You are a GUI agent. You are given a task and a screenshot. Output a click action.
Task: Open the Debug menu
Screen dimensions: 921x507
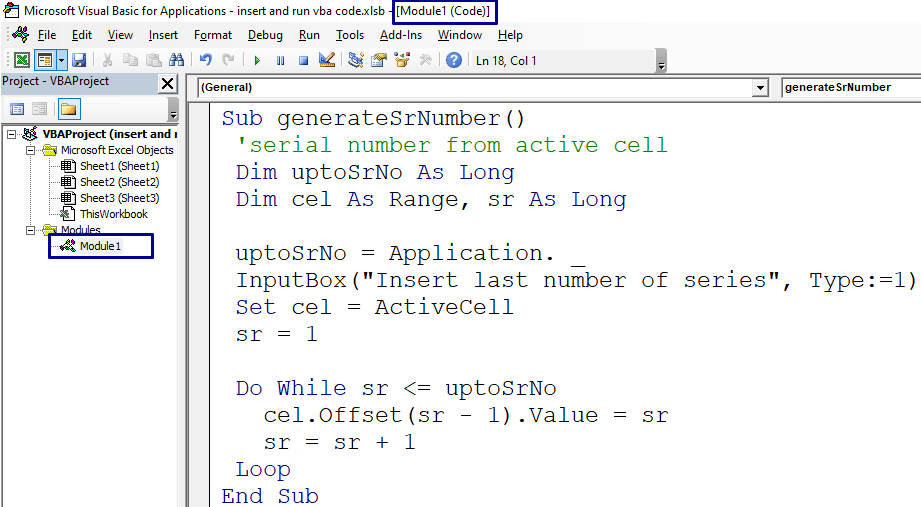pyautogui.click(x=265, y=35)
